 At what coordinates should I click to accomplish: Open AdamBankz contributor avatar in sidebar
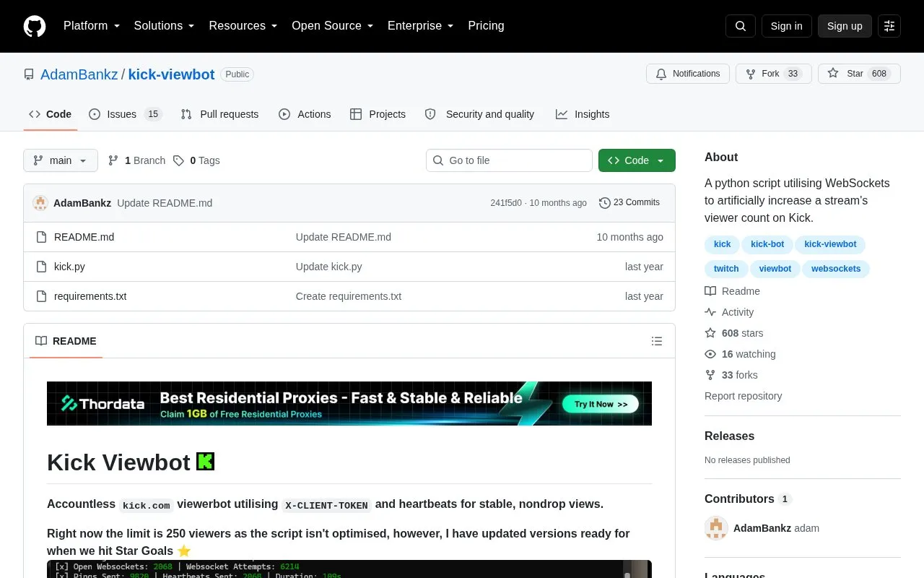pos(716,528)
